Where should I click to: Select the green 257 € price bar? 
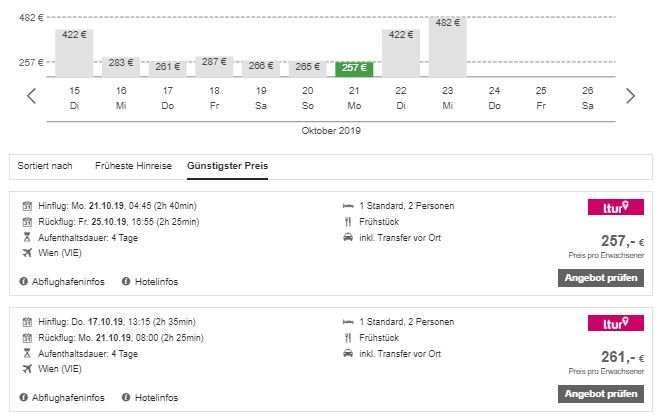point(354,68)
